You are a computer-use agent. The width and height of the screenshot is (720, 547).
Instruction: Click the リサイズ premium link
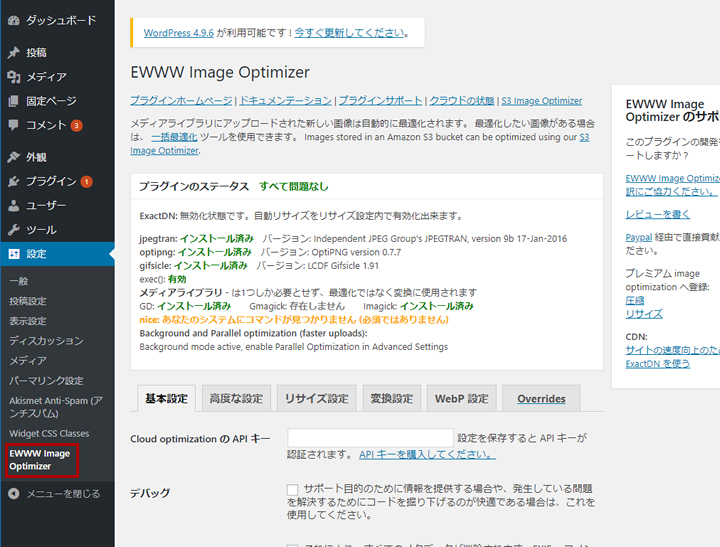pos(644,314)
